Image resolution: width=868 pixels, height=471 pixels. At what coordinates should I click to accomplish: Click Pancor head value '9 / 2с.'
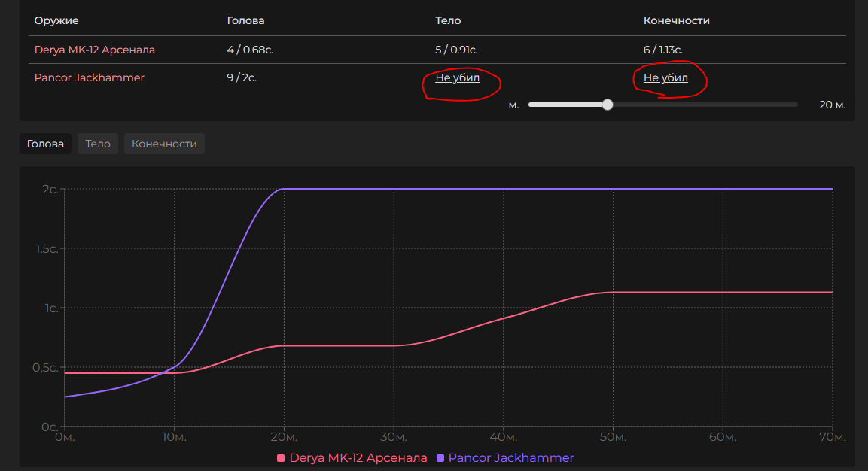pyautogui.click(x=242, y=77)
